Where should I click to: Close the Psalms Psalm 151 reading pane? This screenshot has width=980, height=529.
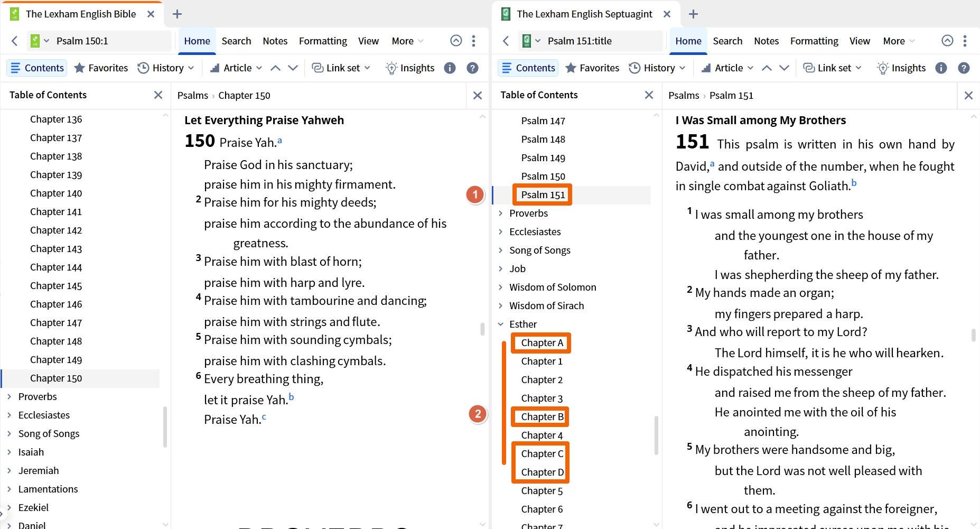tap(968, 95)
